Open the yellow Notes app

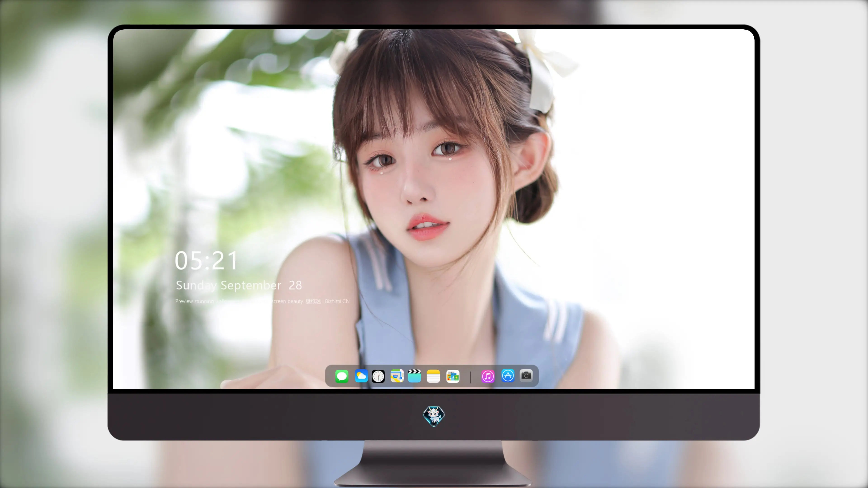pyautogui.click(x=433, y=376)
